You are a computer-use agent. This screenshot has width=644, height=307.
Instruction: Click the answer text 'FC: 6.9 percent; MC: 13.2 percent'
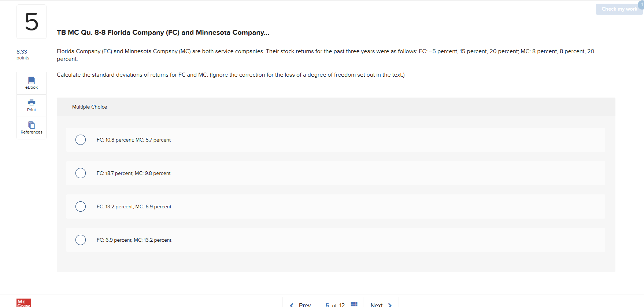[134, 240]
